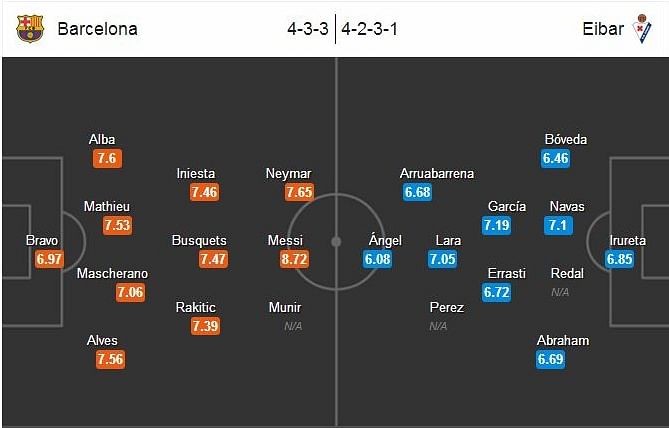669x428 pixels.
Task: Click Mascherano's 7.06 rating badge
Action: click(x=130, y=292)
